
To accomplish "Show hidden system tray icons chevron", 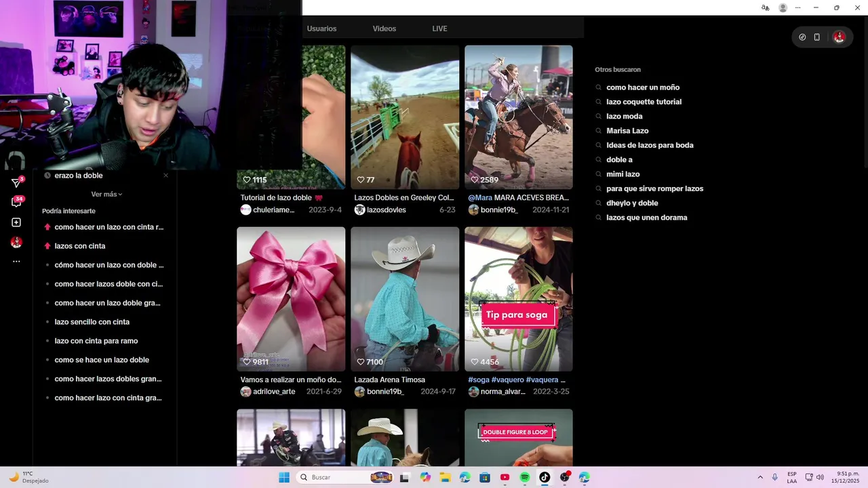I will coord(760,477).
